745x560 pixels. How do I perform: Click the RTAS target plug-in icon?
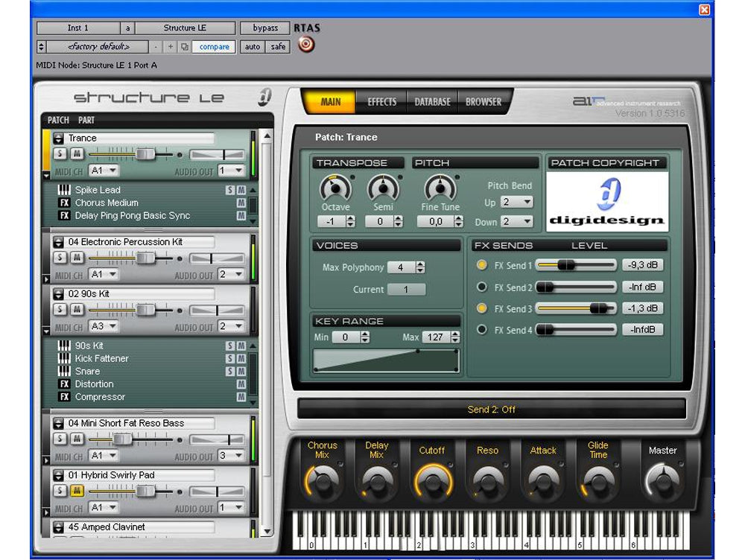[306, 45]
